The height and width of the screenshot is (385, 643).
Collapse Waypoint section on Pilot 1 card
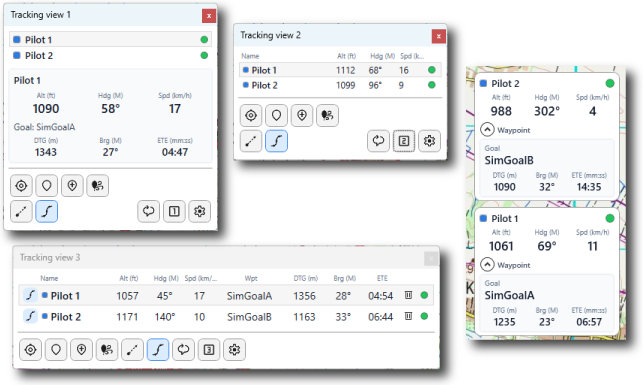[x=487, y=265]
